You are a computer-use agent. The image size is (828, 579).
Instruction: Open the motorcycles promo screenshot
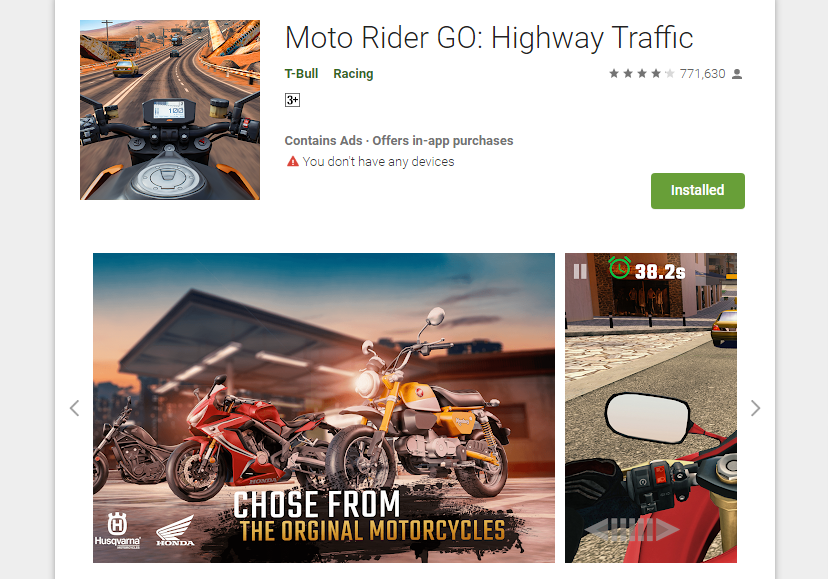(324, 408)
